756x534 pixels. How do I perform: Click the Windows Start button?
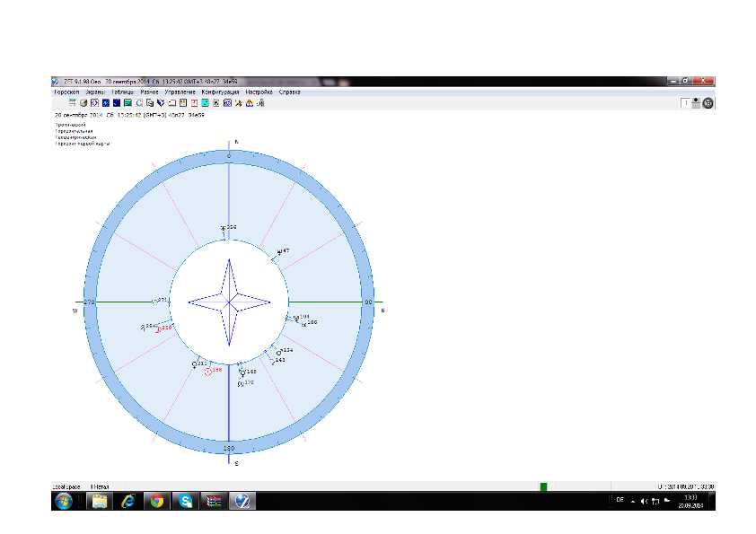pos(65,502)
